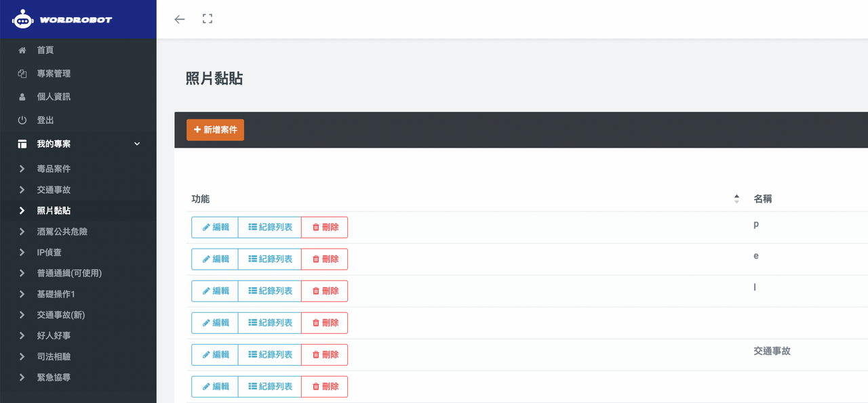This screenshot has width=868, height=403.
Task: Expand the 酒駕公共危險 chevron
Action: (22, 232)
